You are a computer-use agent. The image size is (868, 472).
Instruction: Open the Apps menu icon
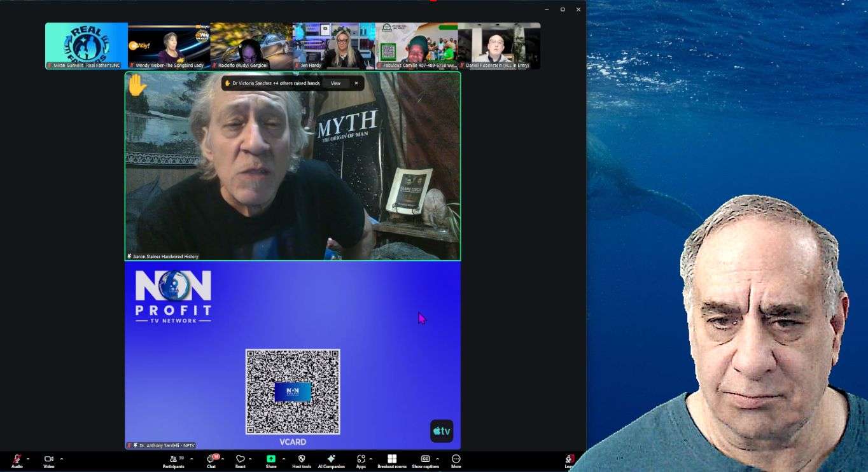coord(361,461)
